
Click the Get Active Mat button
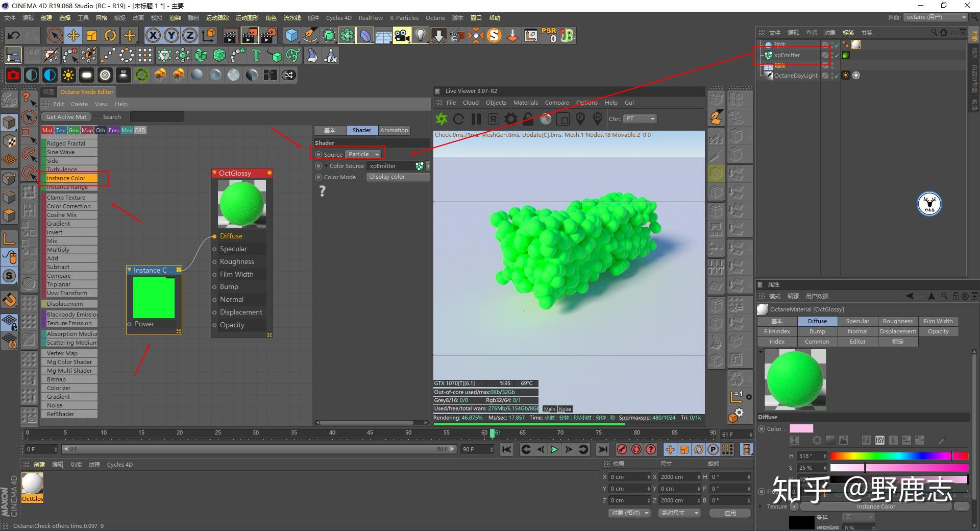[x=66, y=117]
